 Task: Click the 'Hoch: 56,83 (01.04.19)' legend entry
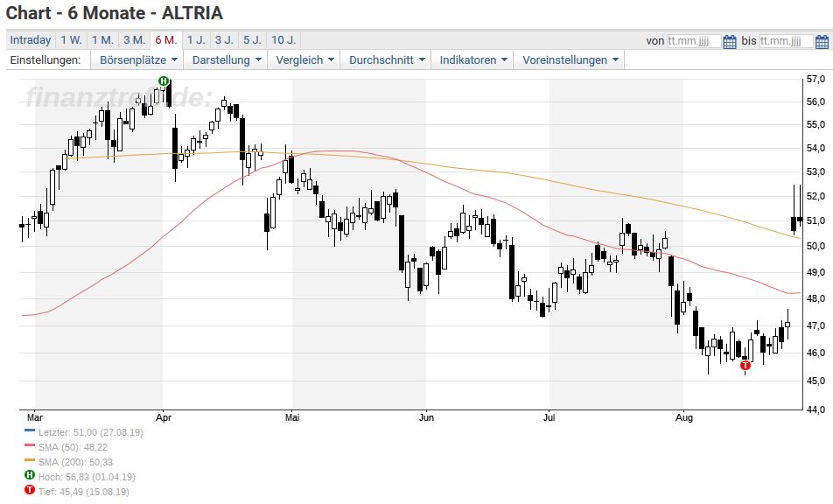point(87,477)
